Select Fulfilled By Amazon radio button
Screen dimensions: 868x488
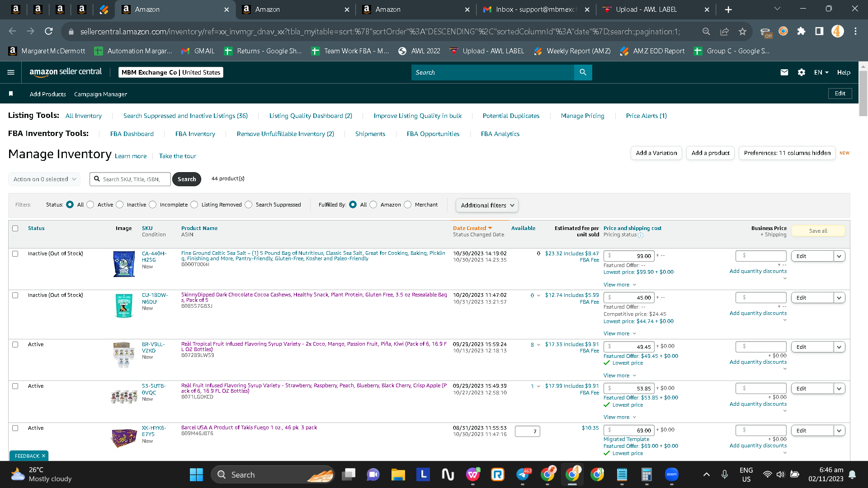(x=373, y=205)
